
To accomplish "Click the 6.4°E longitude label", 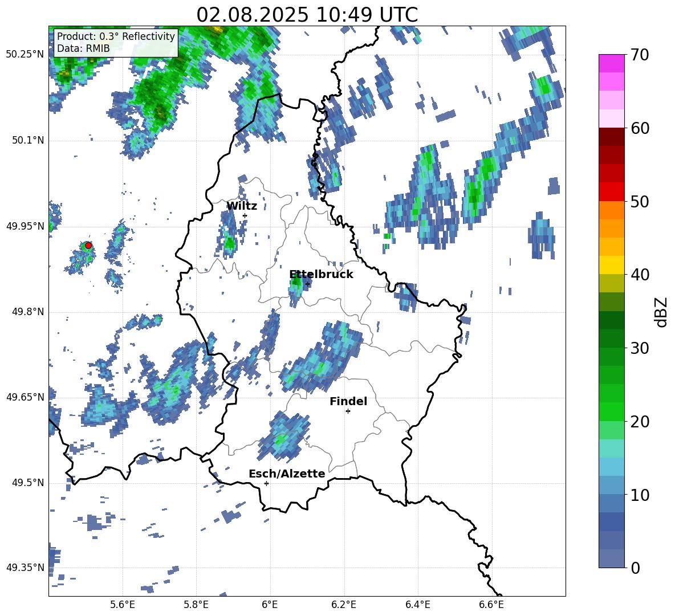I will point(417,605).
